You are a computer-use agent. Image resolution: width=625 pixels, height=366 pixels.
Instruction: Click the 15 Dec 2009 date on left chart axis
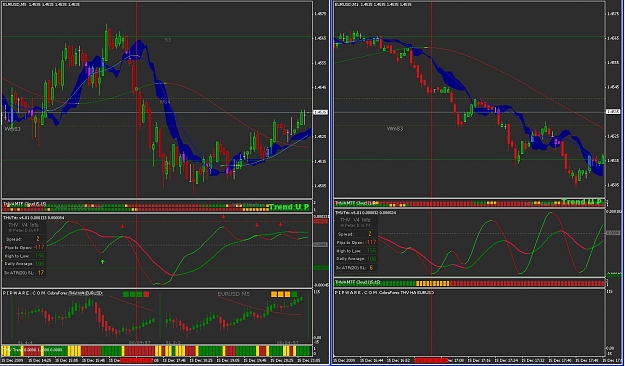point(13,360)
